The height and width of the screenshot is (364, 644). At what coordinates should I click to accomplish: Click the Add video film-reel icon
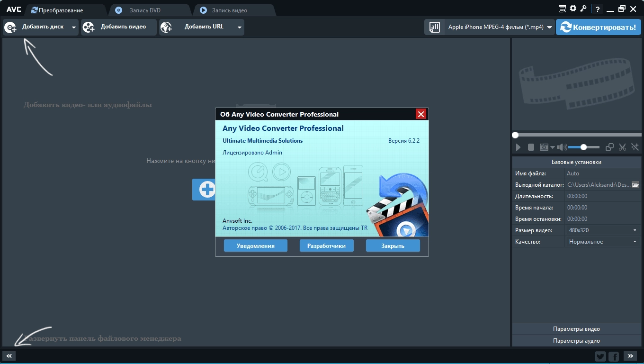coord(89,27)
